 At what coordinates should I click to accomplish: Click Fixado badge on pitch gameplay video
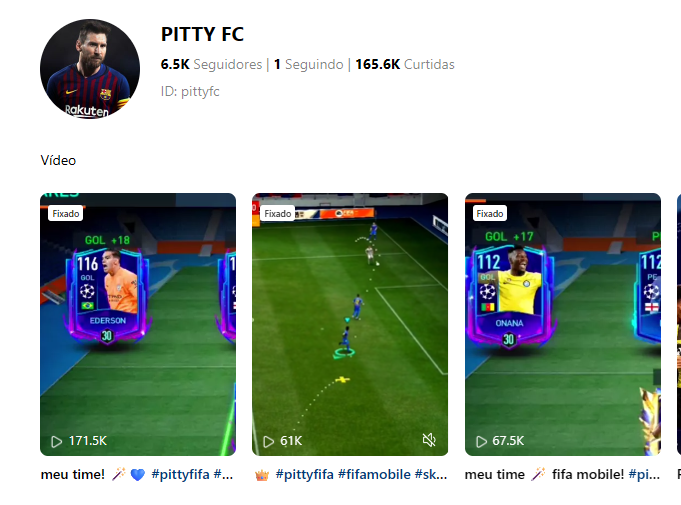pos(278,214)
